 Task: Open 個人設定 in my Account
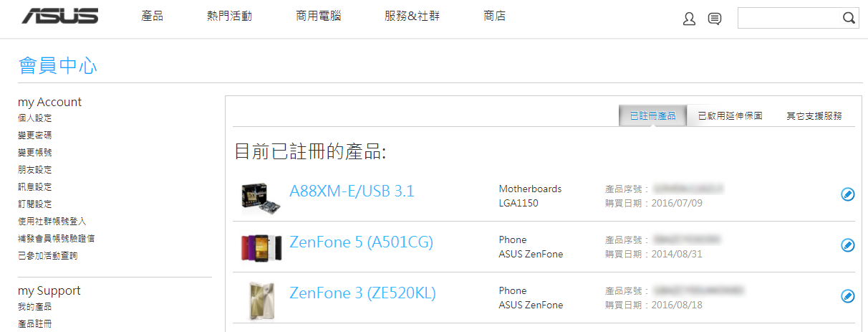(34, 118)
